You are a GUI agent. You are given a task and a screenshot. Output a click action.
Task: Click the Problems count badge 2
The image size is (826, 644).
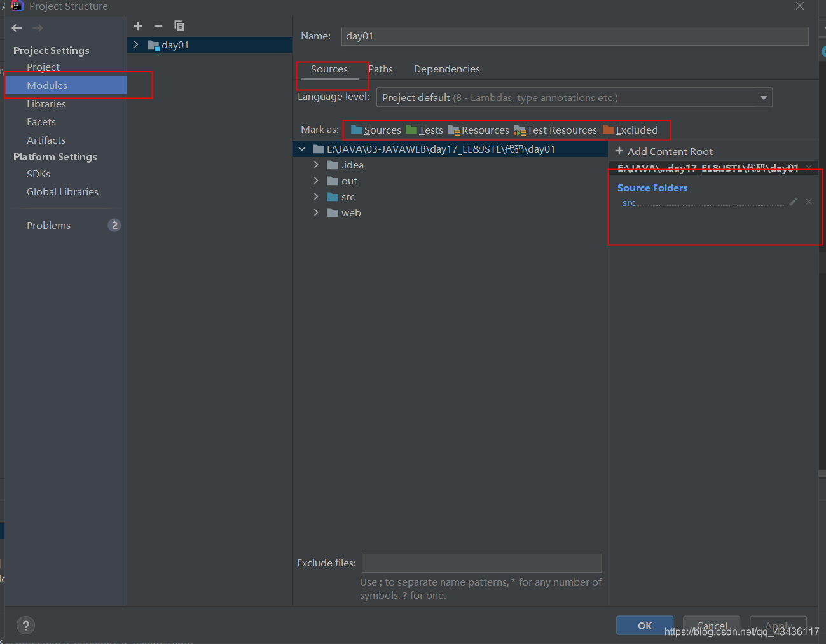(x=114, y=225)
